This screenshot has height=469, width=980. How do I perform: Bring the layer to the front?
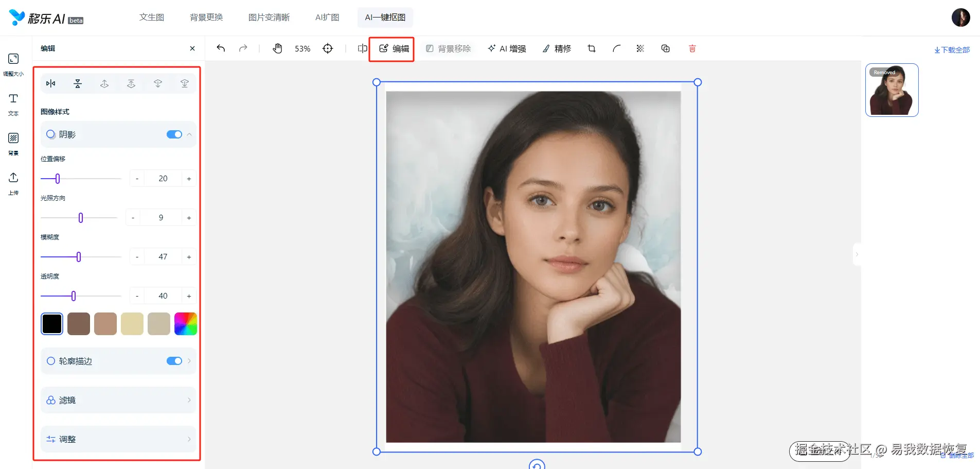click(131, 83)
